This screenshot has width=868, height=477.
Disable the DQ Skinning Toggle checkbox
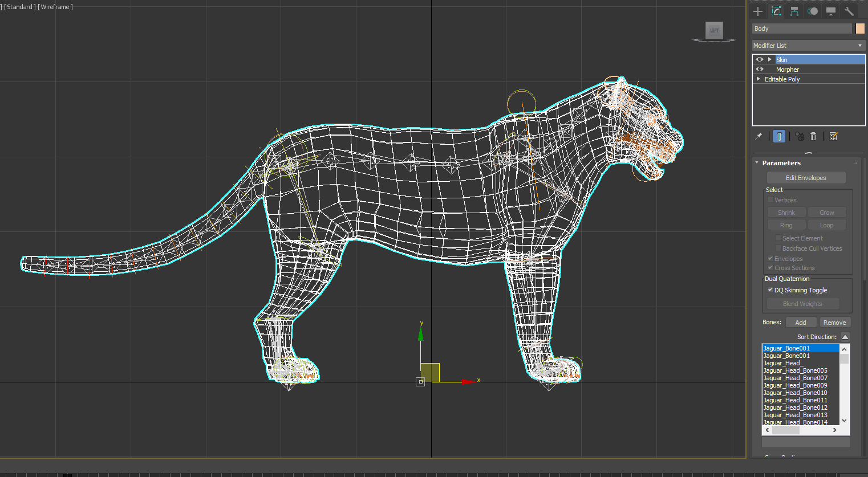point(770,290)
